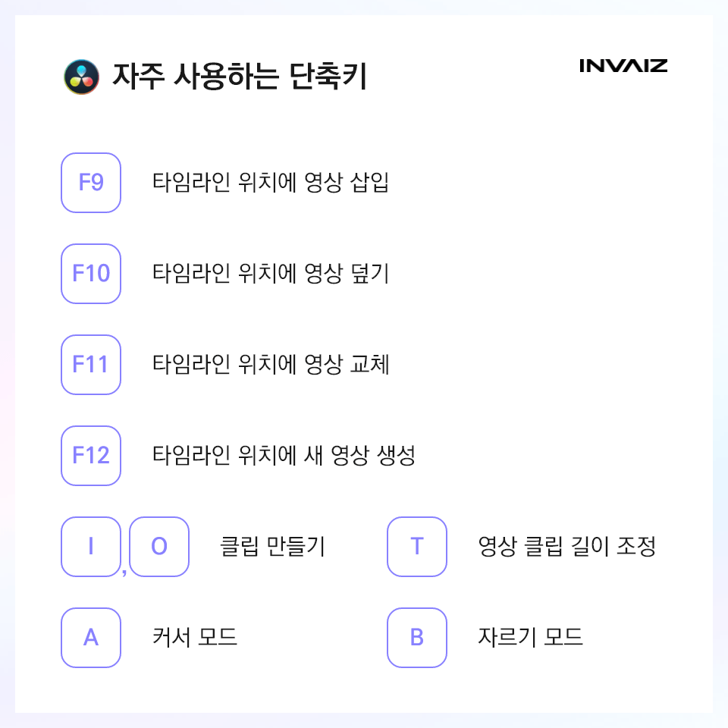Click the F11 key badge
The image size is (728, 728).
(91, 365)
